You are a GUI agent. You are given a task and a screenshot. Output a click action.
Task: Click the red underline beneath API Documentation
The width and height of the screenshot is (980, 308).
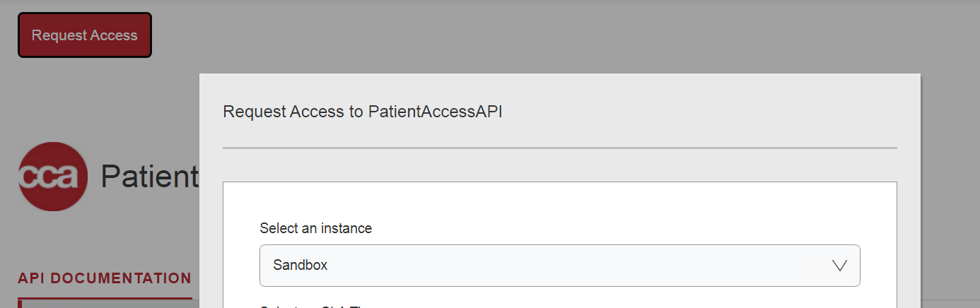coord(105,298)
